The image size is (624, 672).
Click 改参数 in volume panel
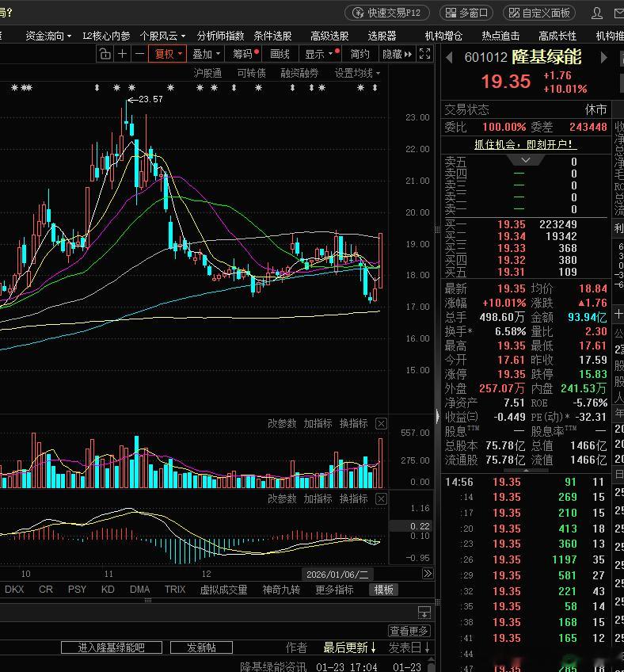pyautogui.click(x=282, y=423)
